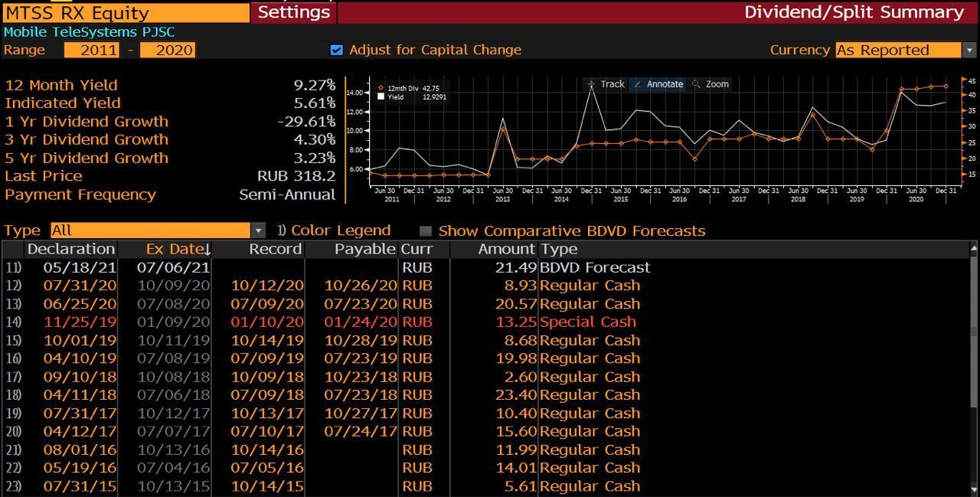
Task: Edit the range end year 2020
Action: pyautogui.click(x=168, y=50)
